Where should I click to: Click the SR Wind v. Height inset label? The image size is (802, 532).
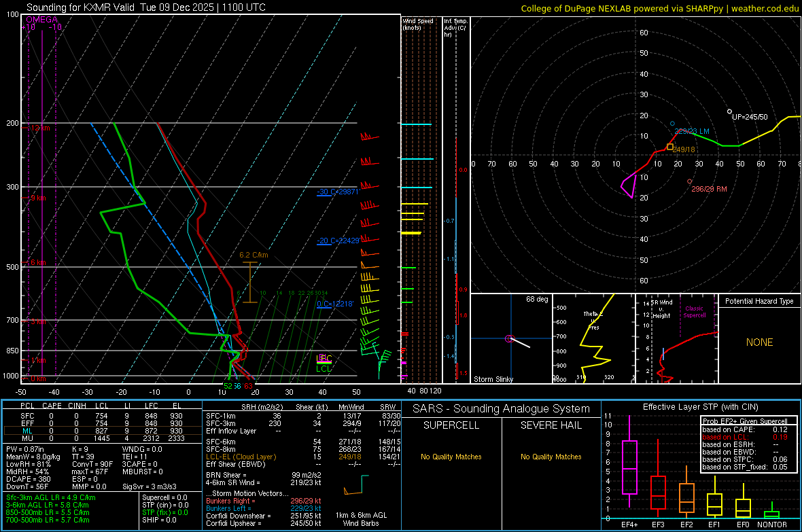point(662,309)
